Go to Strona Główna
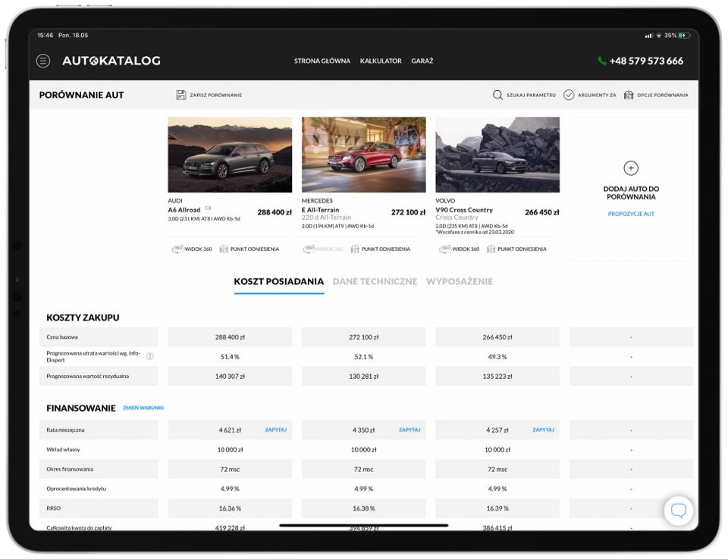Viewport: 728px width, 560px height. (x=322, y=61)
